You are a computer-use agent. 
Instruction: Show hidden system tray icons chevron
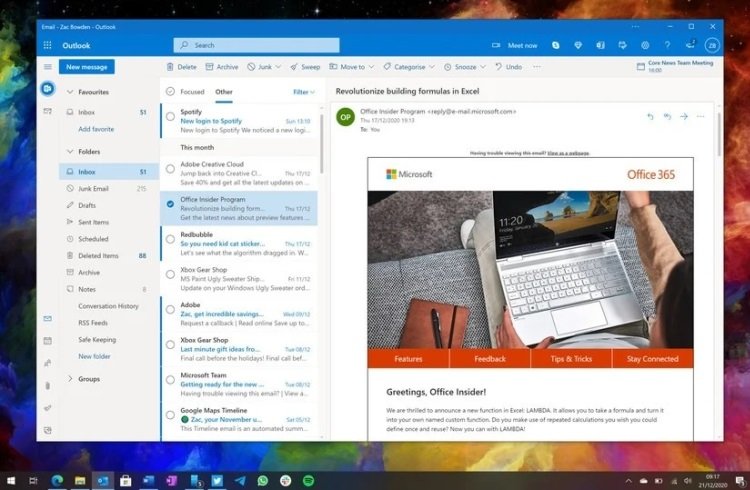pos(629,480)
